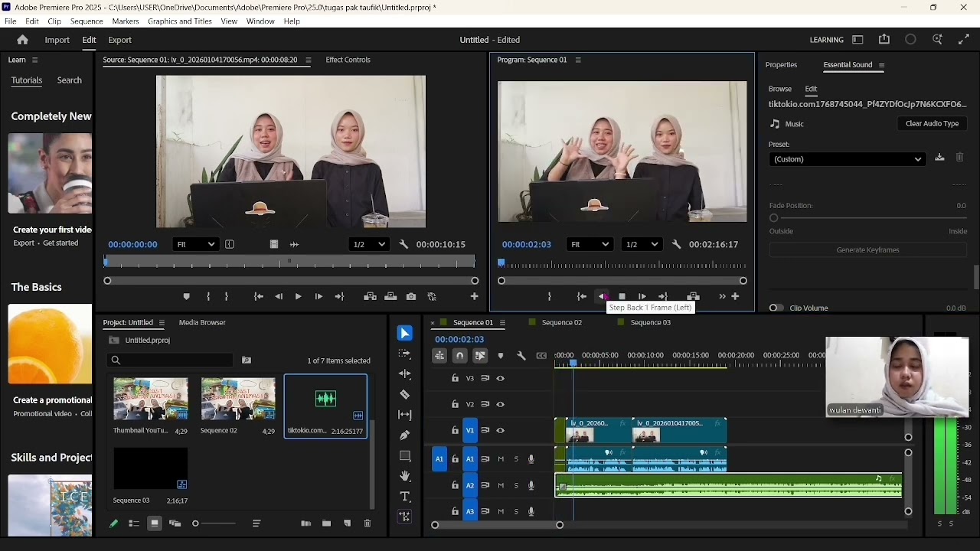Open the (Custom) Preset dropdown
Image resolution: width=980 pixels, height=551 pixels.
(848, 159)
